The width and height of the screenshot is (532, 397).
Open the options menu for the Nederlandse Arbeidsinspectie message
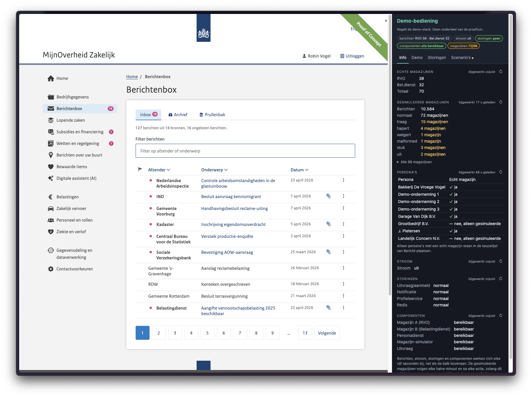click(344, 180)
